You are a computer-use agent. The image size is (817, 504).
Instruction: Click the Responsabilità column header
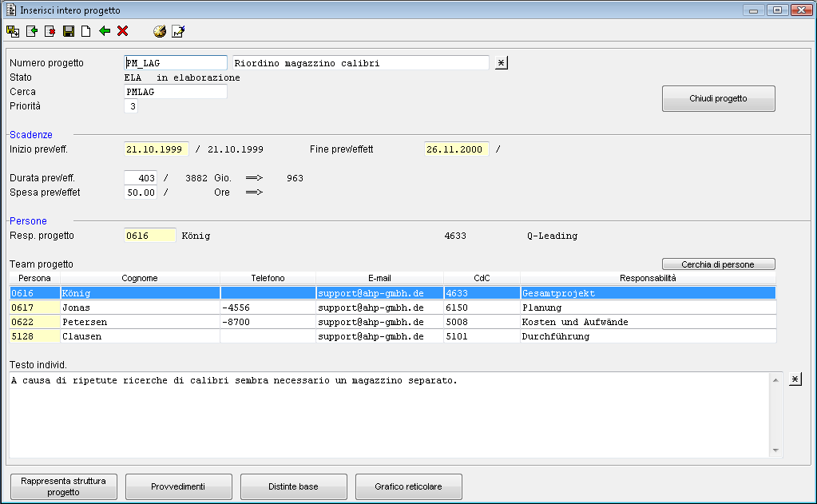click(648, 278)
